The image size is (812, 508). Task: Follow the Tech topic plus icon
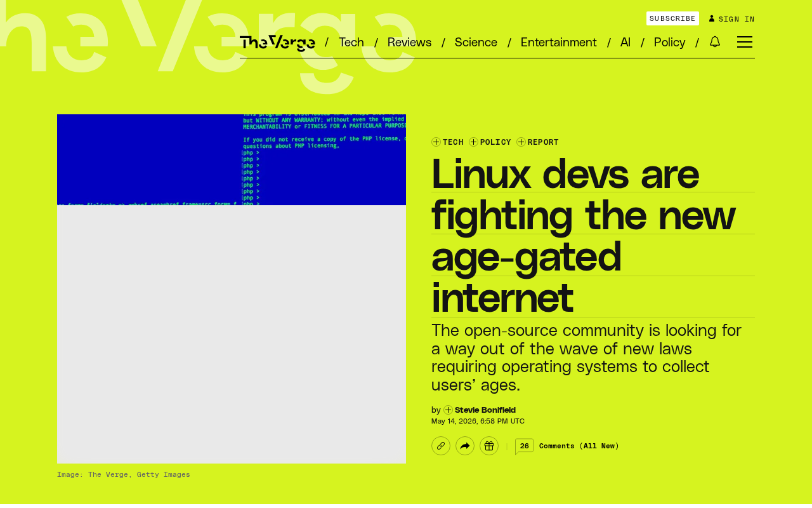(x=436, y=142)
